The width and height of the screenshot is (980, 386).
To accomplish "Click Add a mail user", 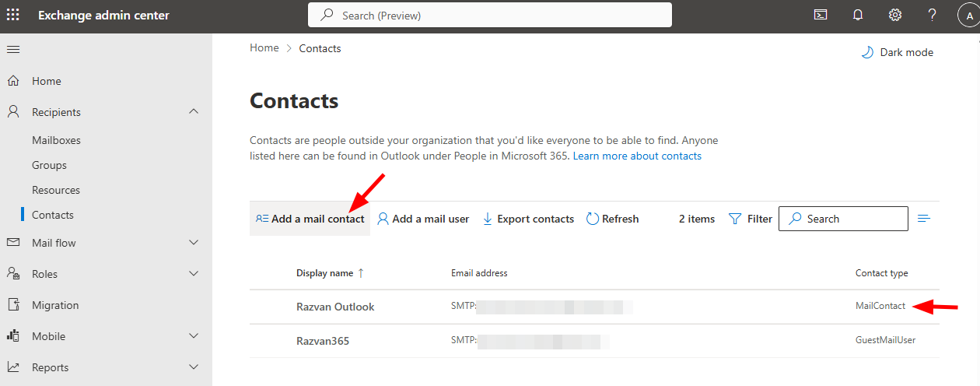I will click(423, 219).
